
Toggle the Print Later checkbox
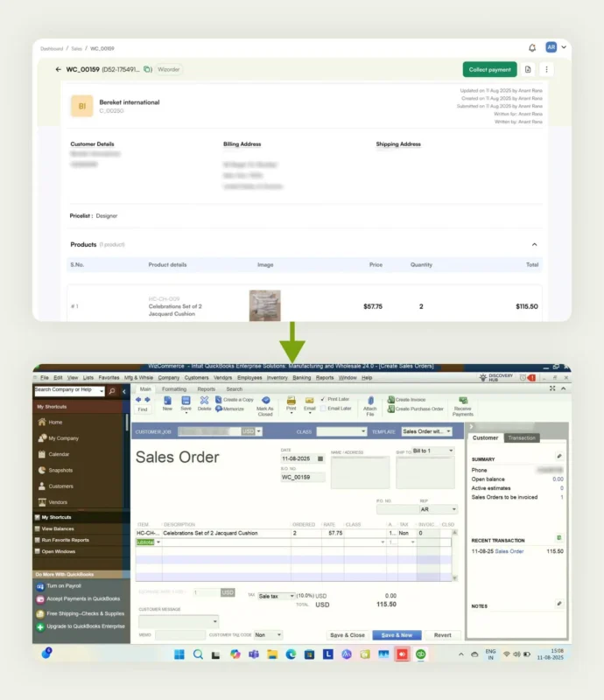[x=323, y=399]
